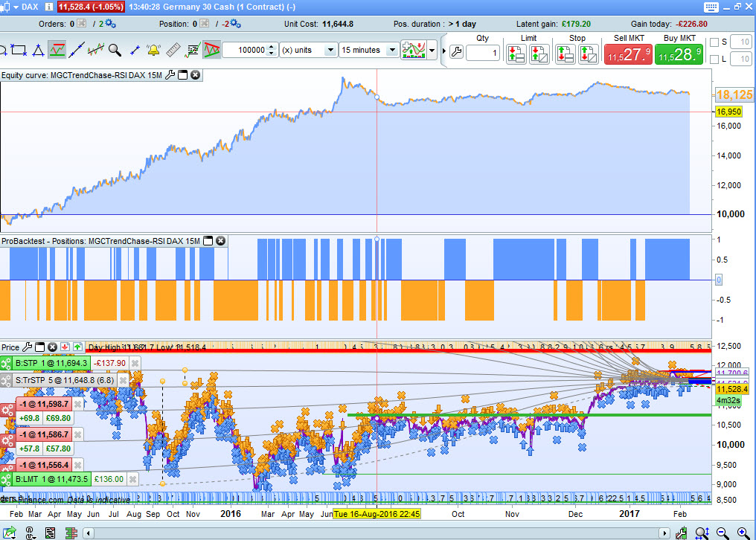The image size is (756, 540).
Task: Open gear for B:LMT 11,473.5 order
Action: (x=6, y=479)
